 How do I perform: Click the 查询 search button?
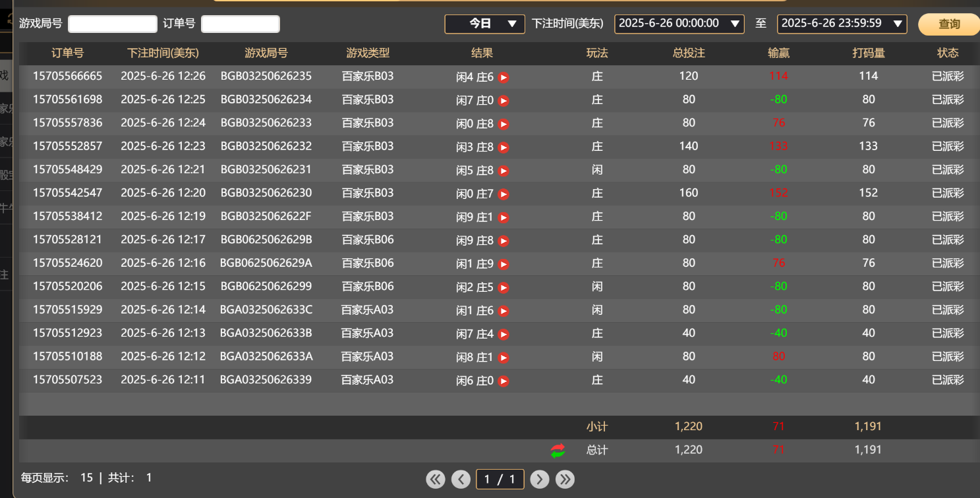point(949,24)
